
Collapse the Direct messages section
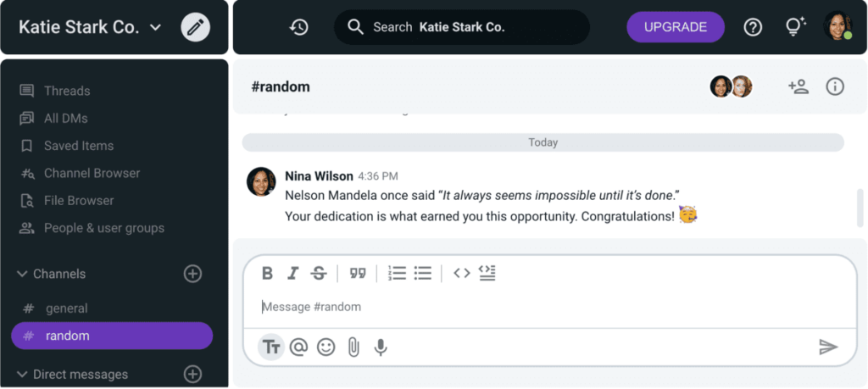22,375
